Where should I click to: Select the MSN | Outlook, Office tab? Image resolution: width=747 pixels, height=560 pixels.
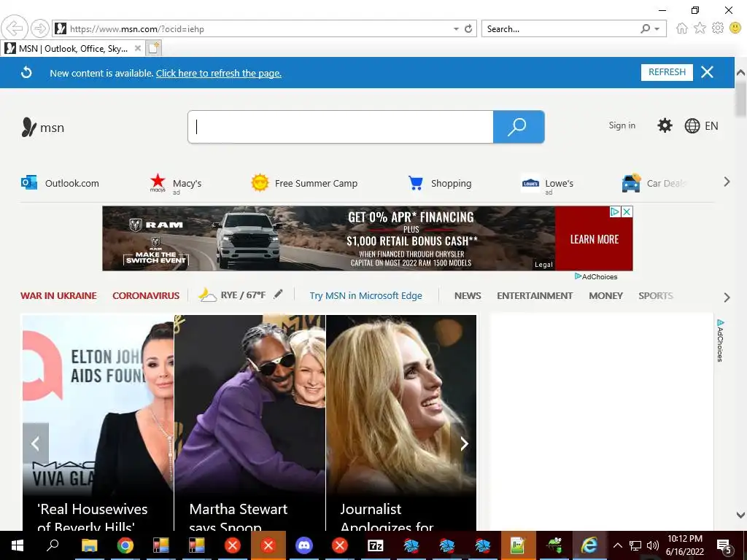pos(73,49)
